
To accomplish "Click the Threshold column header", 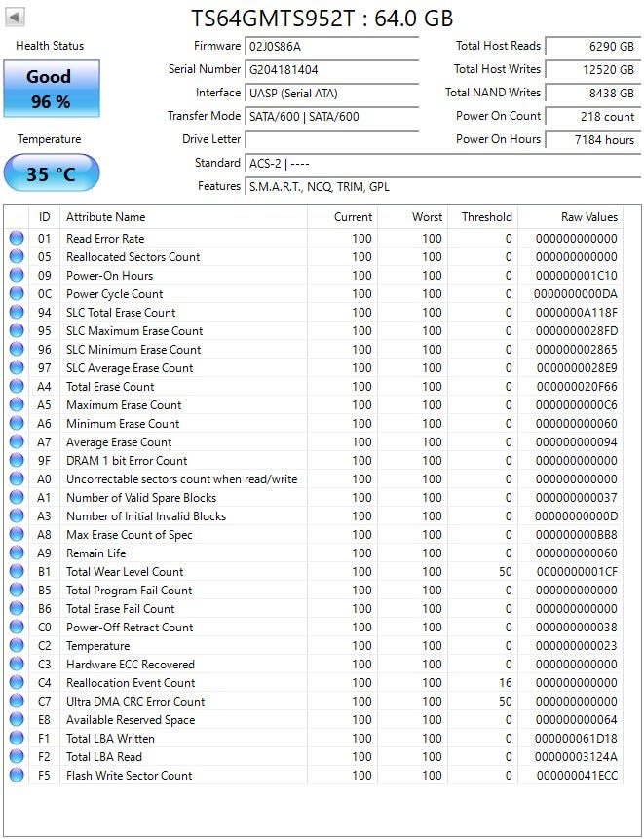I will pos(486,217).
